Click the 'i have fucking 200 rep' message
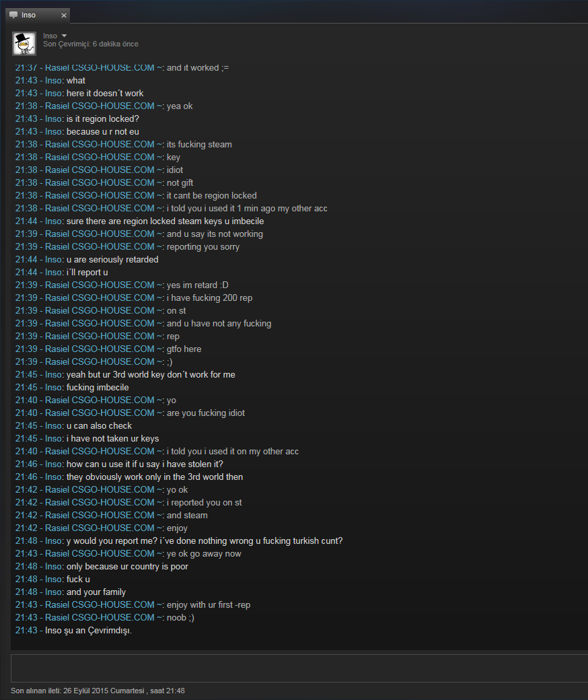This screenshot has width=588, height=700. click(x=134, y=297)
